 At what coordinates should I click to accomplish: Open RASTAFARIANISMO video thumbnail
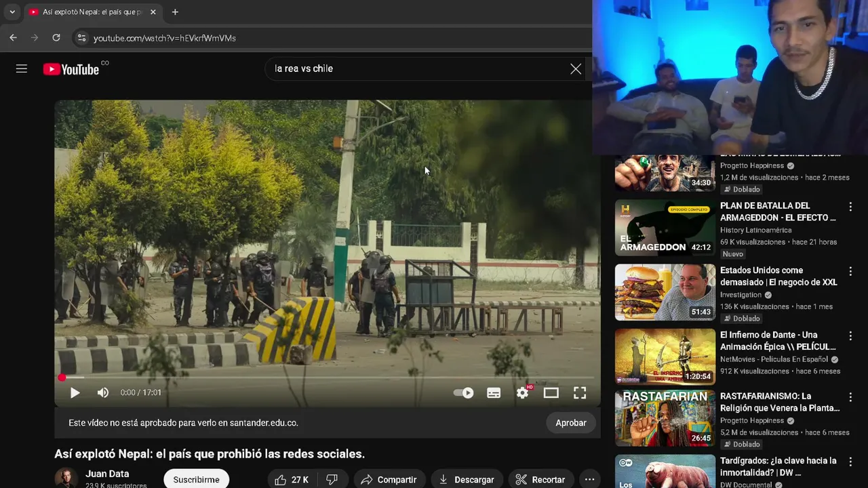(x=665, y=418)
